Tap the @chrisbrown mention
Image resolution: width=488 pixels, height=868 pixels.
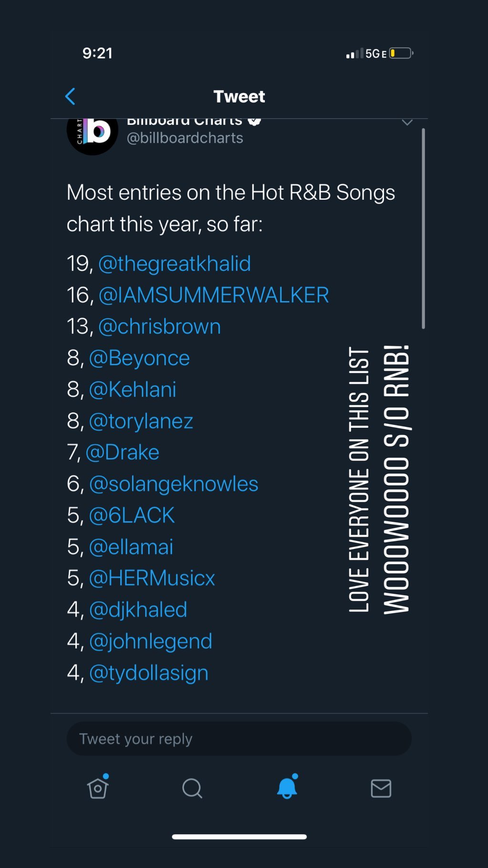[160, 327]
